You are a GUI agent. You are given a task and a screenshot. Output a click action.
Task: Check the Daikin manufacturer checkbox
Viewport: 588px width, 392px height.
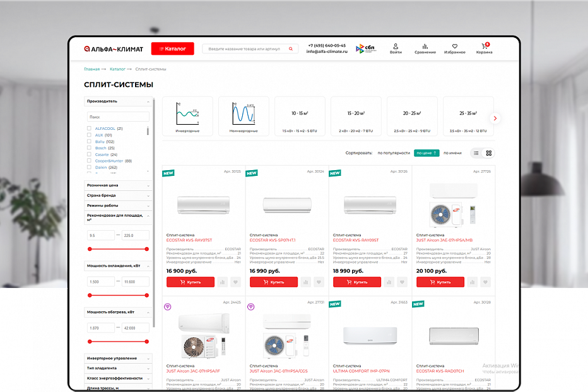click(x=89, y=167)
